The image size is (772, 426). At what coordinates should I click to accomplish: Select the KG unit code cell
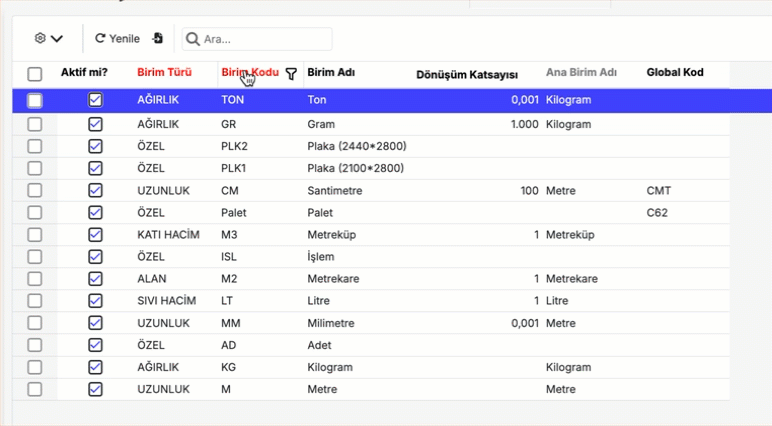(229, 367)
